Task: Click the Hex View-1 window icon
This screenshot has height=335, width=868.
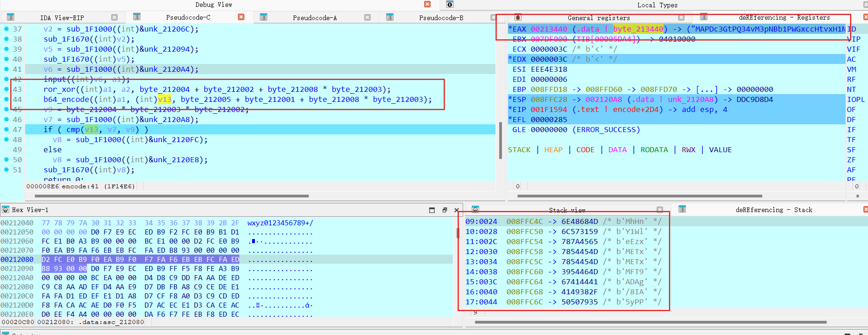Action: pyautogui.click(x=5, y=210)
